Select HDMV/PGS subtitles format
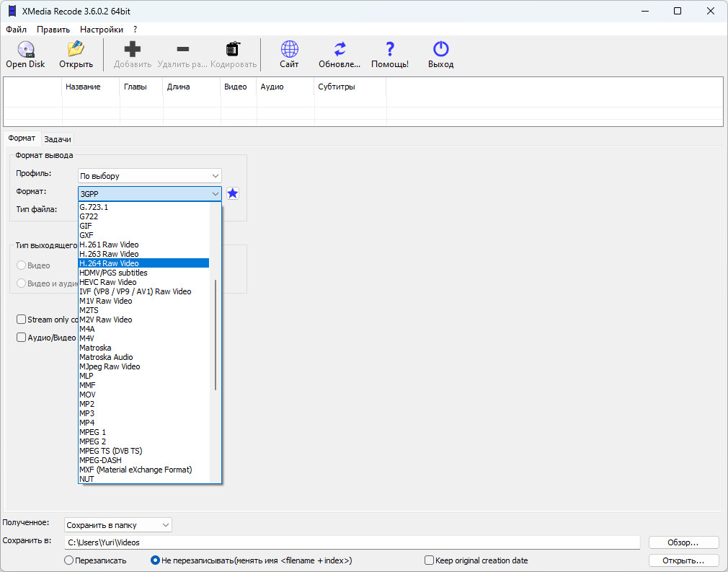Image resolution: width=728 pixels, height=572 pixels. pos(144,272)
